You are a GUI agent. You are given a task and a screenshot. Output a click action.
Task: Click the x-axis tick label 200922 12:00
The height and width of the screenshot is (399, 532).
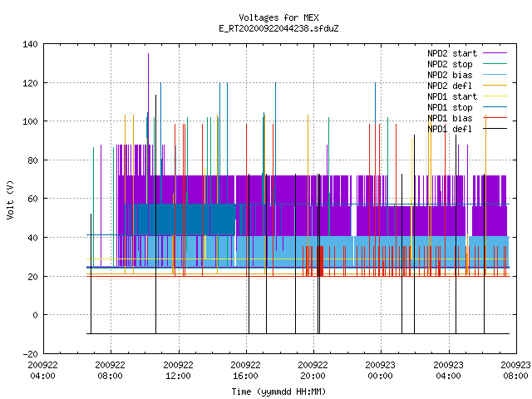(x=178, y=371)
